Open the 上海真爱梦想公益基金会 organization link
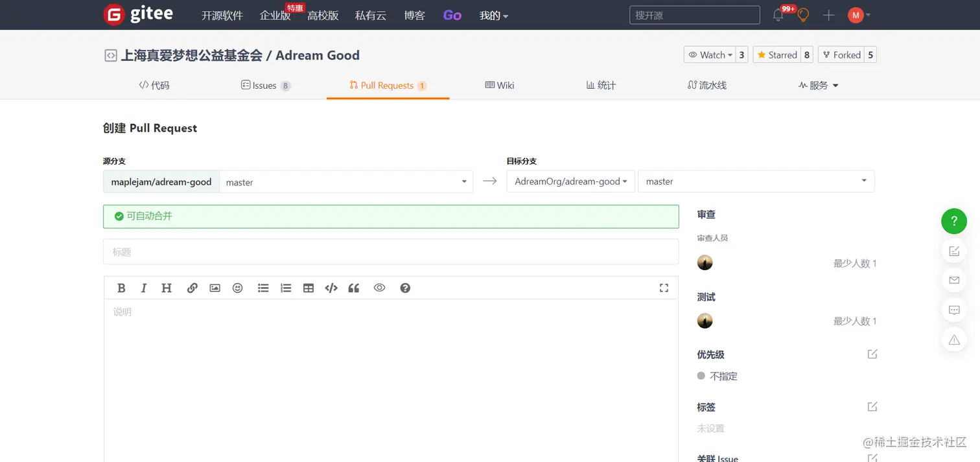The image size is (980, 462). tap(192, 56)
